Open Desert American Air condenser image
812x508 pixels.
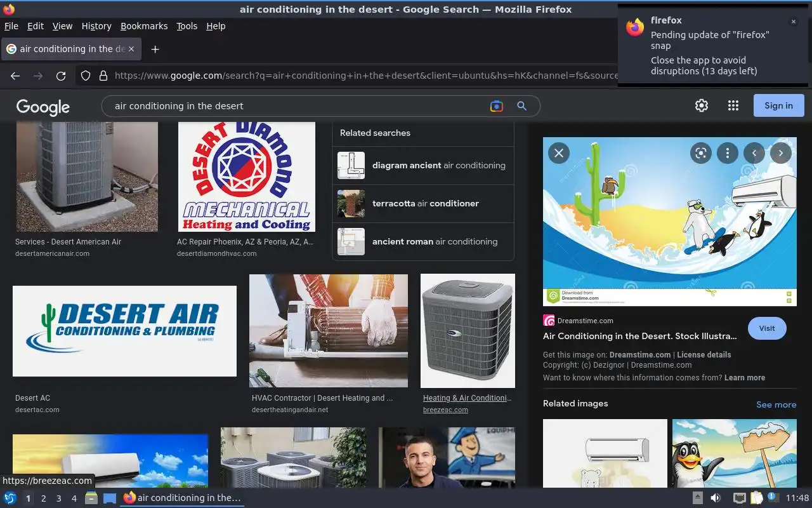coord(87,177)
